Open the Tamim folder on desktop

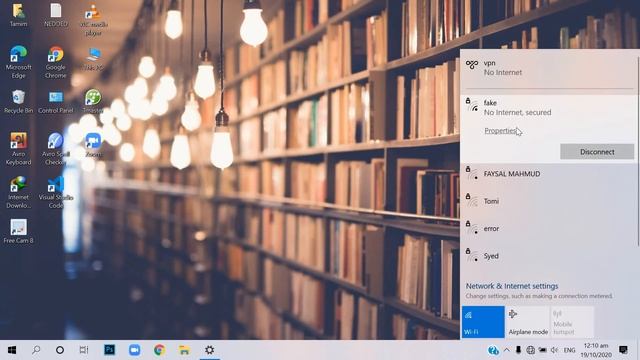point(18,15)
